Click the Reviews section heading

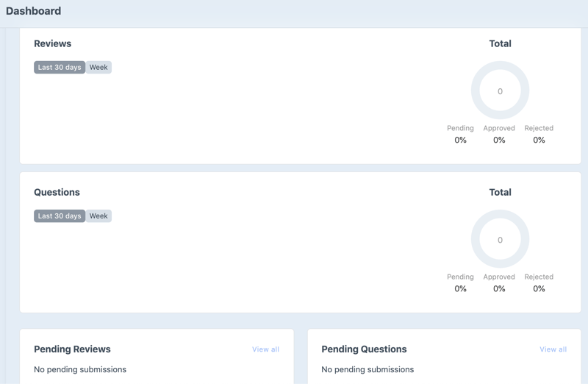[53, 43]
